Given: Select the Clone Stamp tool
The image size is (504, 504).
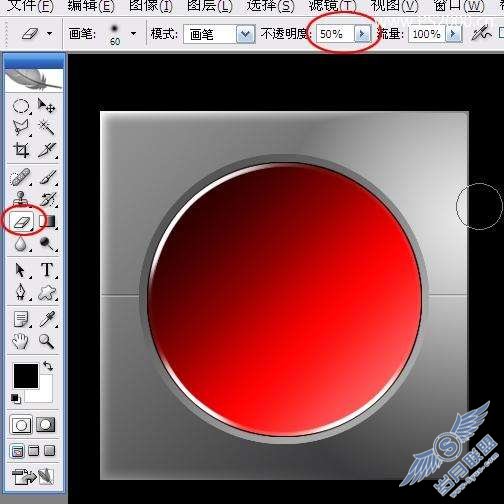Looking at the screenshot, I should point(21,199).
